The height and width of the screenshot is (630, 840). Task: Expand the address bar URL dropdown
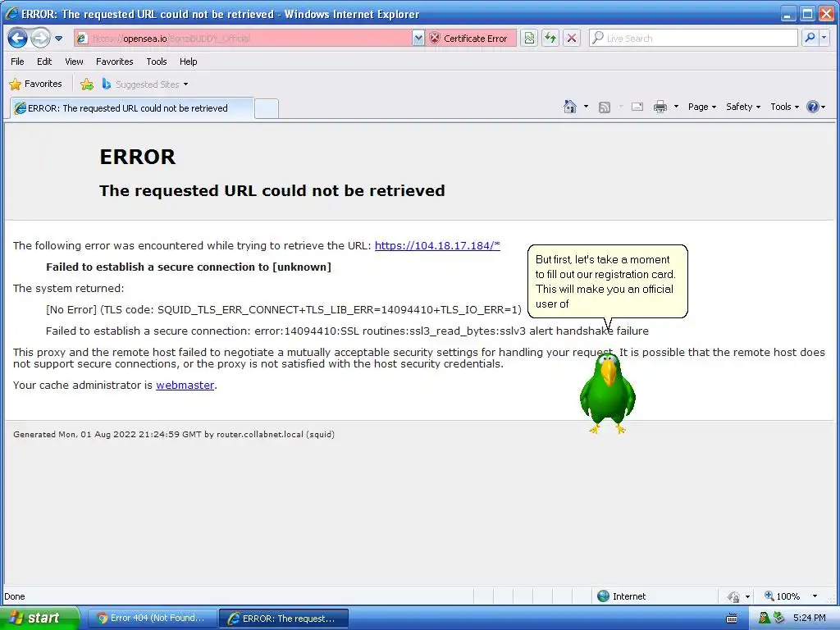(x=418, y=38)
